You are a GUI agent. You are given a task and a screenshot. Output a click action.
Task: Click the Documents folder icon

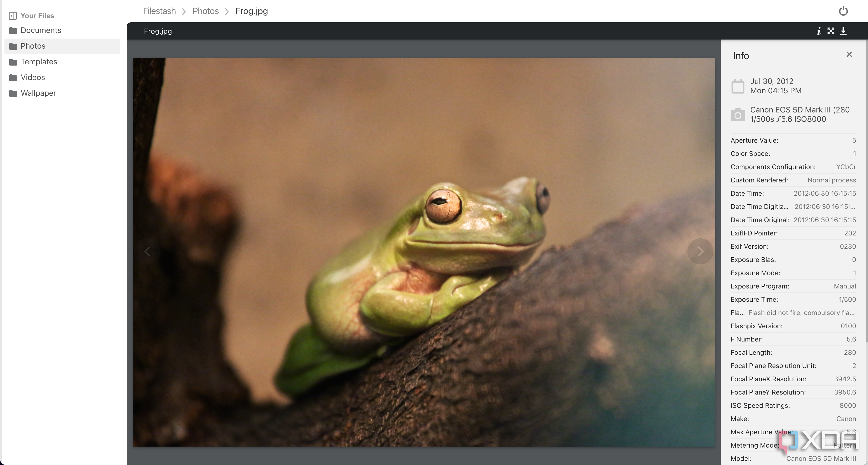(x=13, y=31)
